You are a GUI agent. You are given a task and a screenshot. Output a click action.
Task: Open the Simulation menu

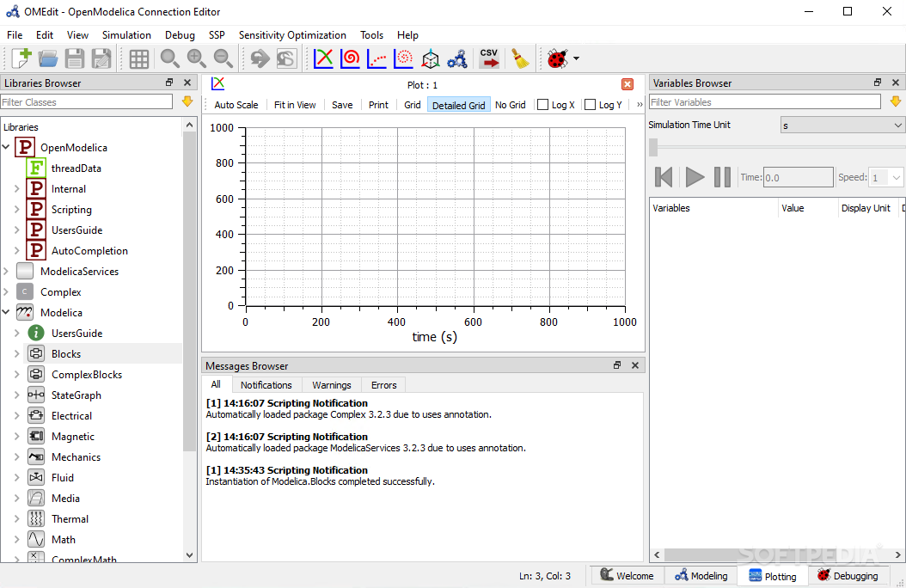coord(126,35)
